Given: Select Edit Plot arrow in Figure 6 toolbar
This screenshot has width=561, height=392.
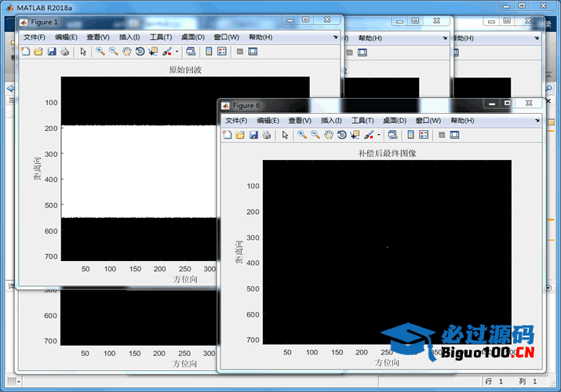Looking at the screenshot, I should tap(285, 135).
